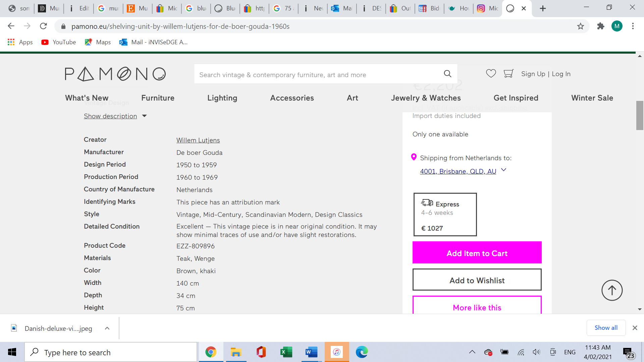Open the Winter Sale menu
Screen dimensions: 644x362
point(592,98)
